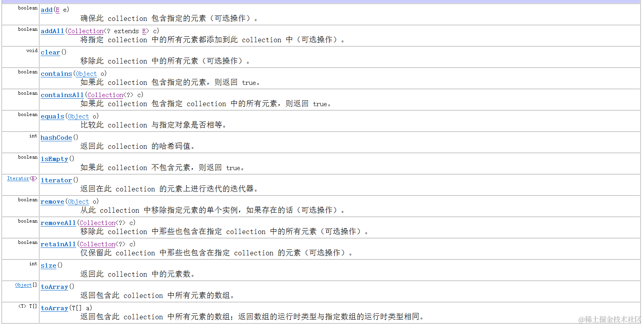Click the description of the containsAll method
Screen dimensions: 644x326
(206, 104)
